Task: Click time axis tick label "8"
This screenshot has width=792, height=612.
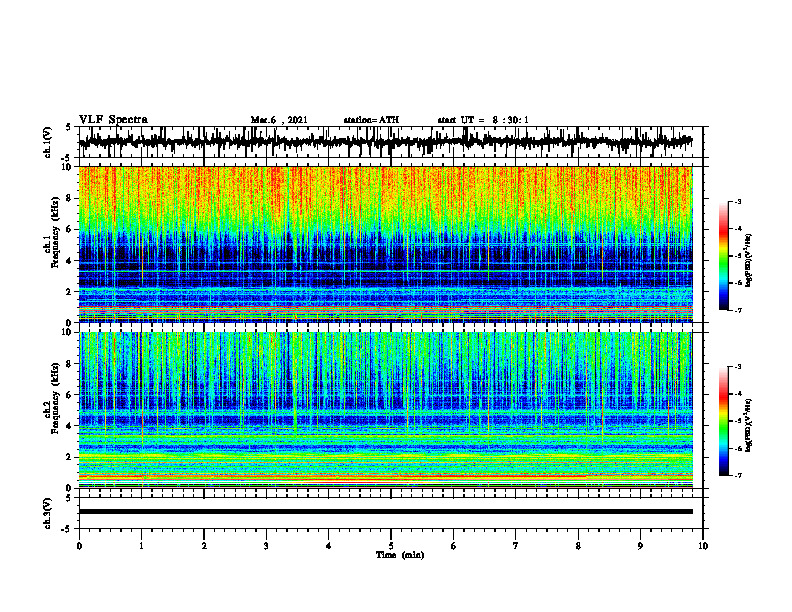Action: (x=578, y=546)
